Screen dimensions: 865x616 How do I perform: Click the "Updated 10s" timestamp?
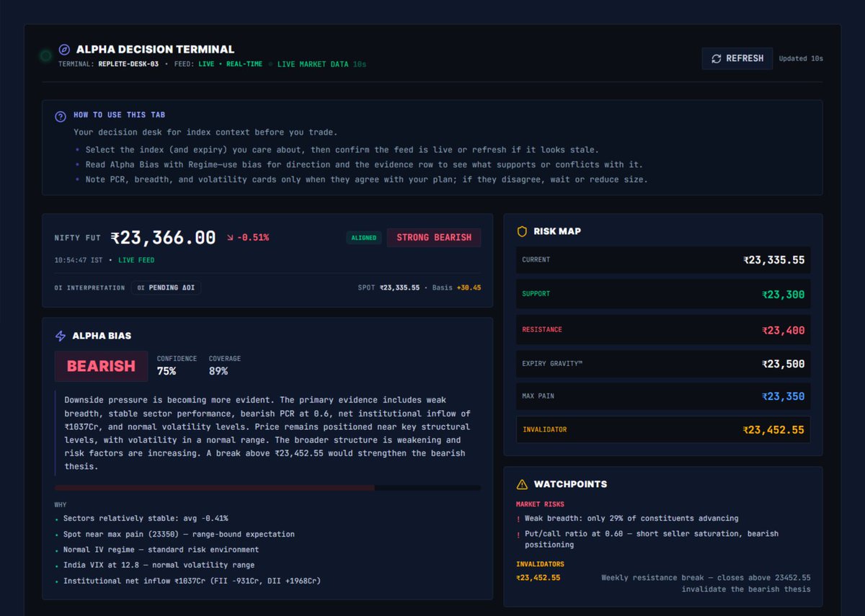(801, 58)
